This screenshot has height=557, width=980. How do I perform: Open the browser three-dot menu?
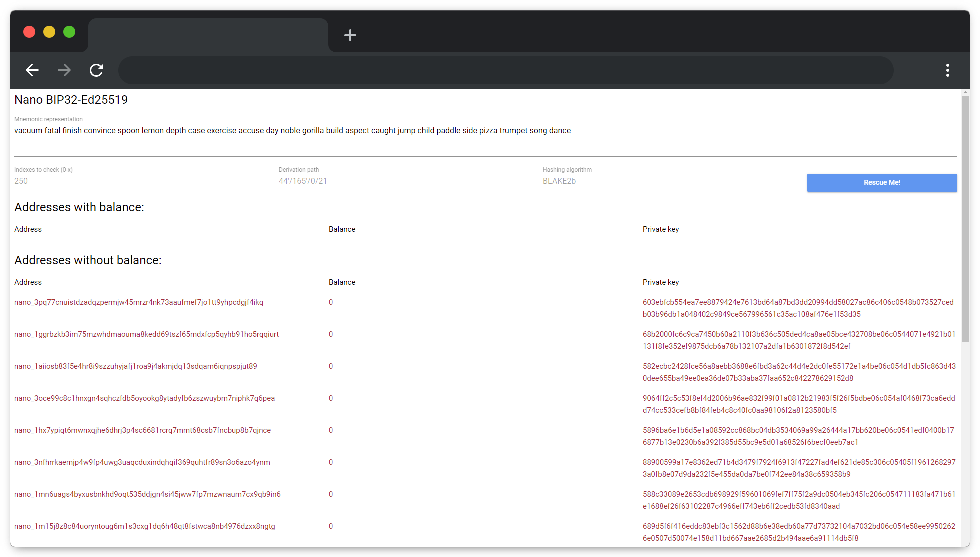[947, 70]
